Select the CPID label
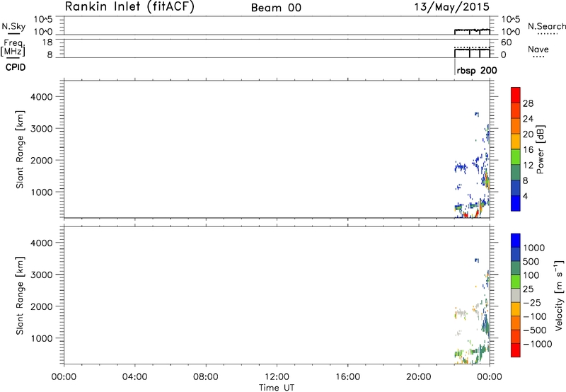 tap(16, 67)
